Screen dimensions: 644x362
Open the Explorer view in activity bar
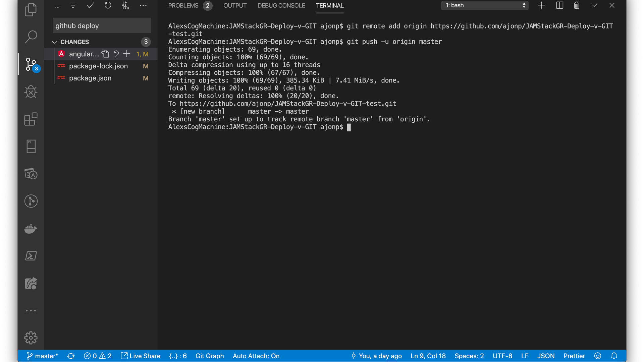(x=31, y=10)
